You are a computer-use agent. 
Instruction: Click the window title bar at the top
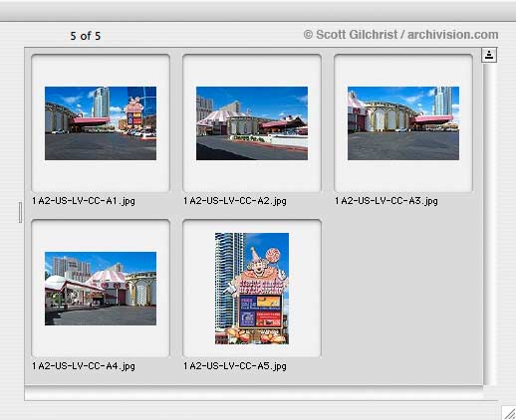pos(258,11)
